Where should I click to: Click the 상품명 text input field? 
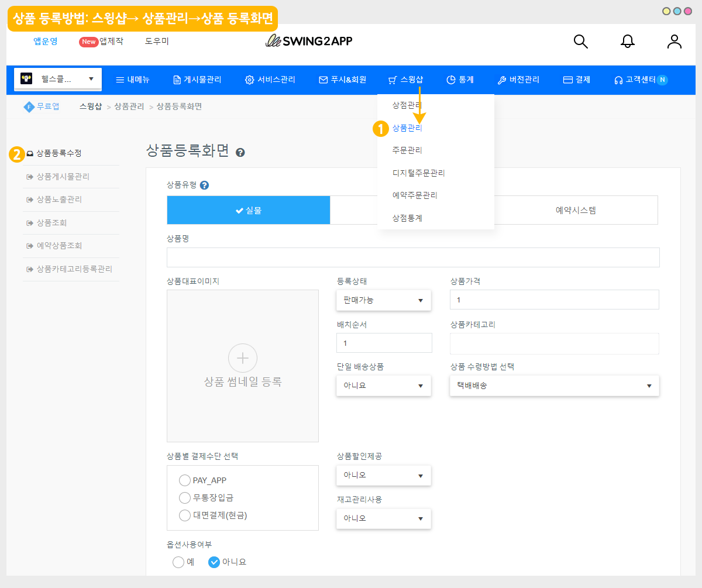[x=413, y=257]
